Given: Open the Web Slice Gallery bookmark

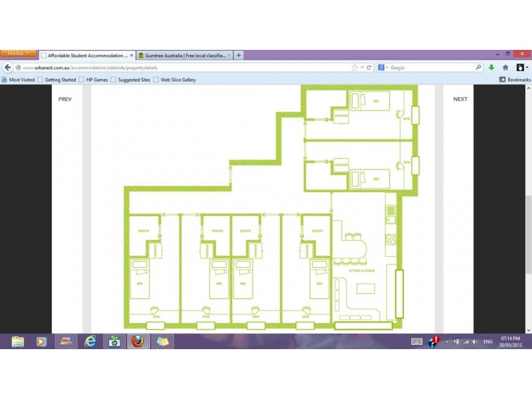Looking at the screenshot, I should [x=174, y=80].
